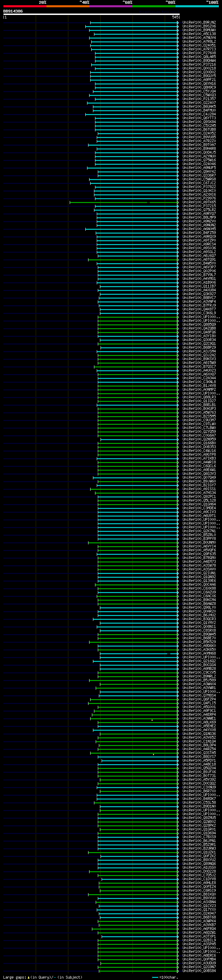Select label UniRef100_O22407
222x980 pixels.
[x=199, y=103]
